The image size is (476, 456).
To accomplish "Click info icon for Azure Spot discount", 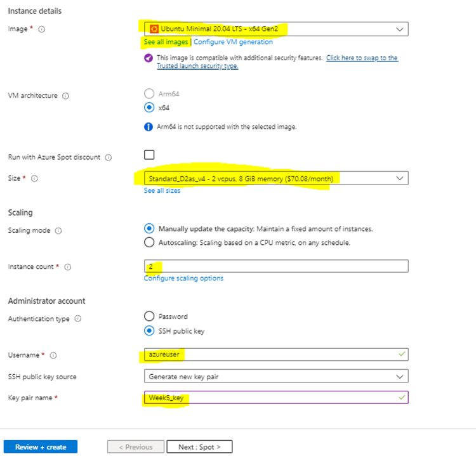I will pyautogui.click(x=109, y=157).
